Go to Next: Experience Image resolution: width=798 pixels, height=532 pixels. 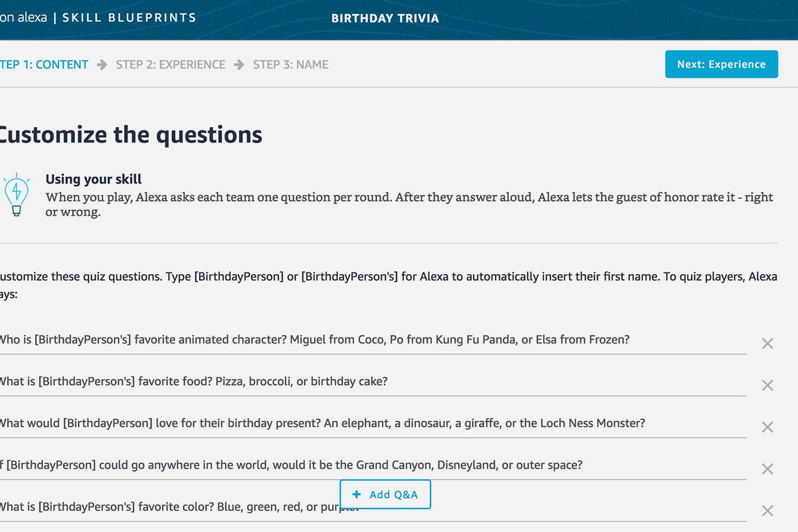pos(721,64)
